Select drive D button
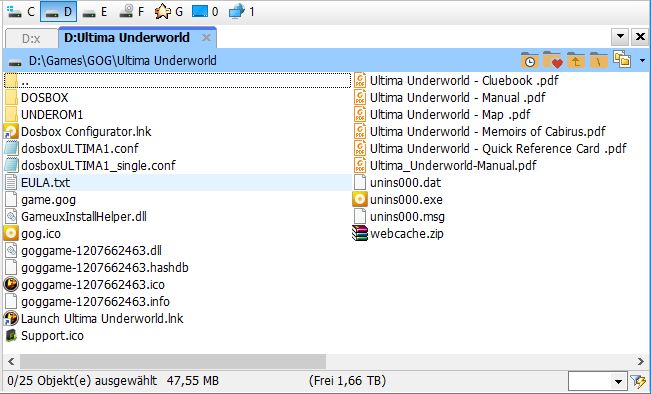The height and width of the screenshot is (394, 651). point(58,12)
